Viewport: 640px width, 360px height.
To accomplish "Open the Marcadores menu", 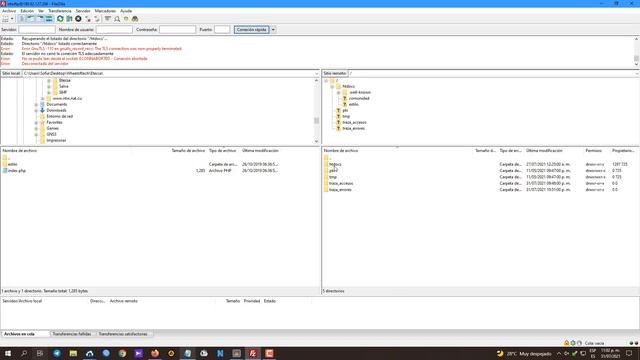I will [105, 11].
